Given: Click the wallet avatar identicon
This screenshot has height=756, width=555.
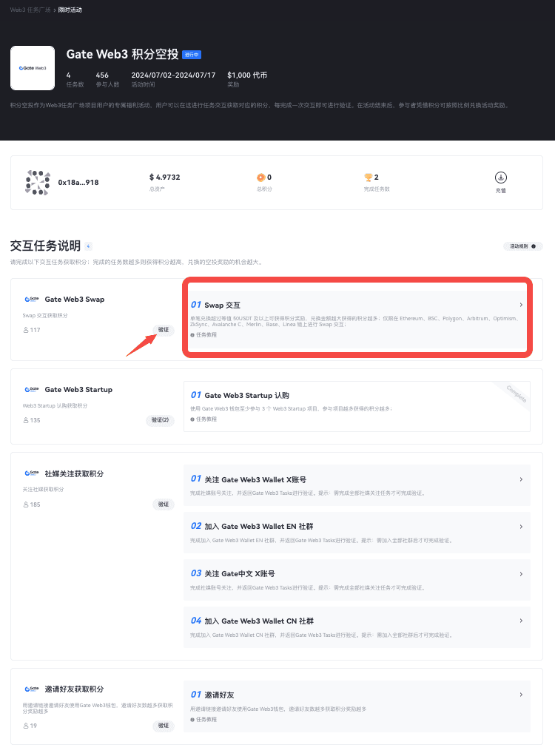Looking at the screenshot, I should 37,183.
